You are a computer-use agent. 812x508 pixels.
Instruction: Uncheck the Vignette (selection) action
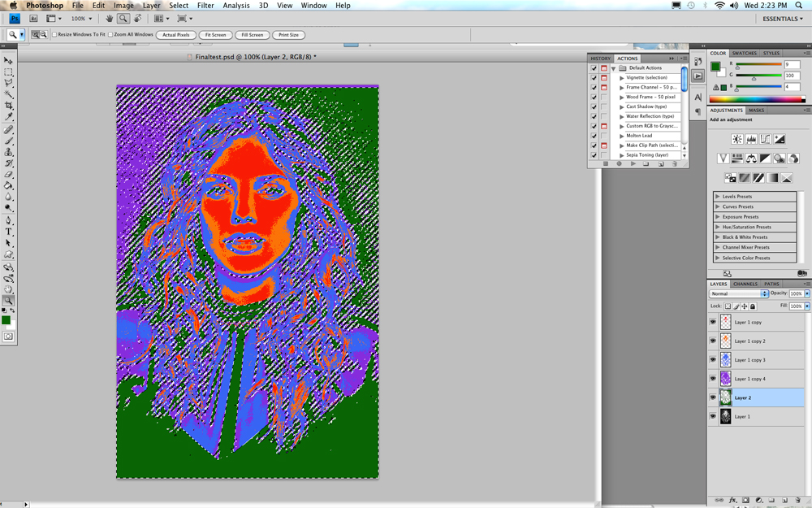[594, 78]
